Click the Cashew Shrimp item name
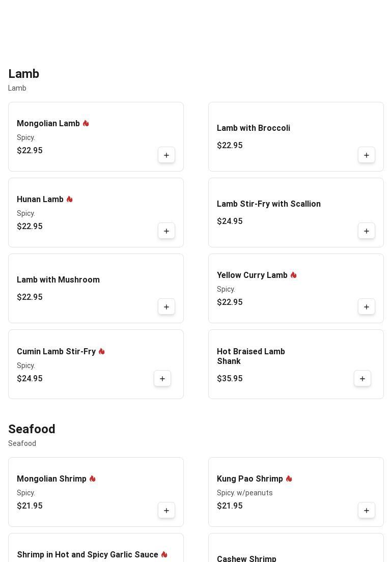392x562 pixels. (x=246, y=558)
